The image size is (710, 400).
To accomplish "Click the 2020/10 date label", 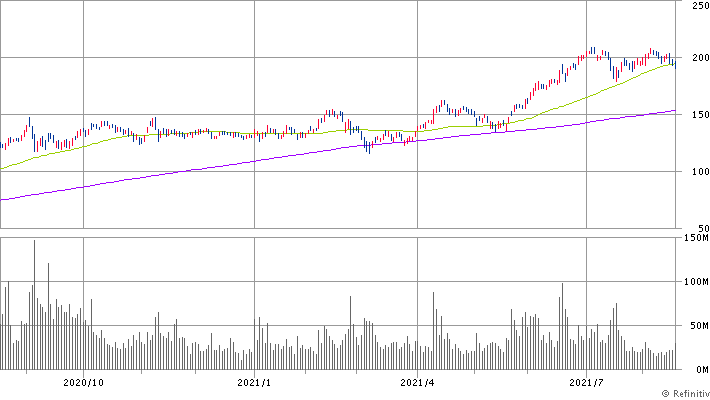I will click(x=83, y=383).
